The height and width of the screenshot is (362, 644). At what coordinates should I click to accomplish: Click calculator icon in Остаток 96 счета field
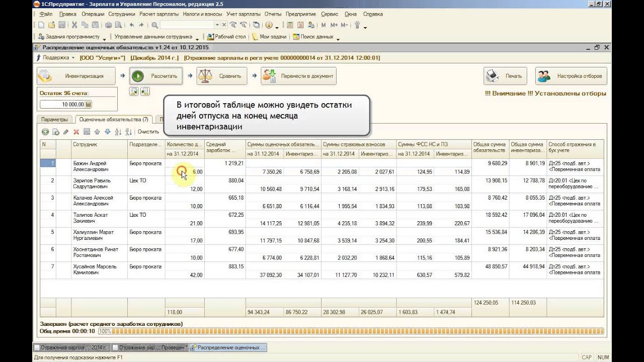(89, 105)
